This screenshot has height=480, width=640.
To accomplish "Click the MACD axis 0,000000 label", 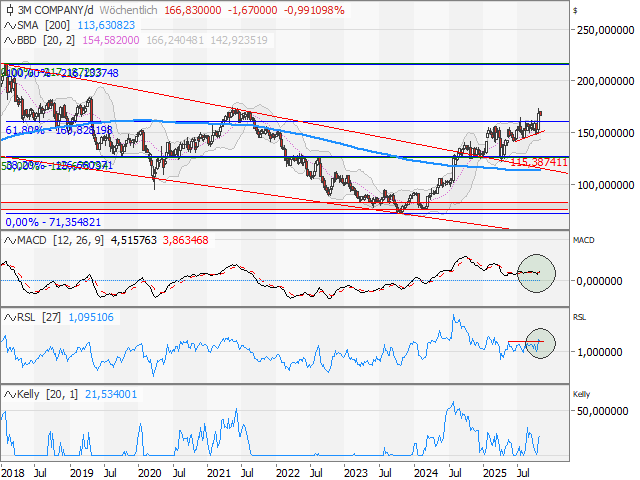I will point(599,281).
